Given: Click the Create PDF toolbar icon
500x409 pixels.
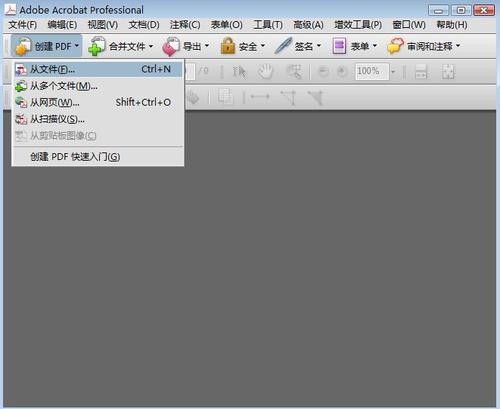Looking at the screenshot, I should tap(23, 46).
